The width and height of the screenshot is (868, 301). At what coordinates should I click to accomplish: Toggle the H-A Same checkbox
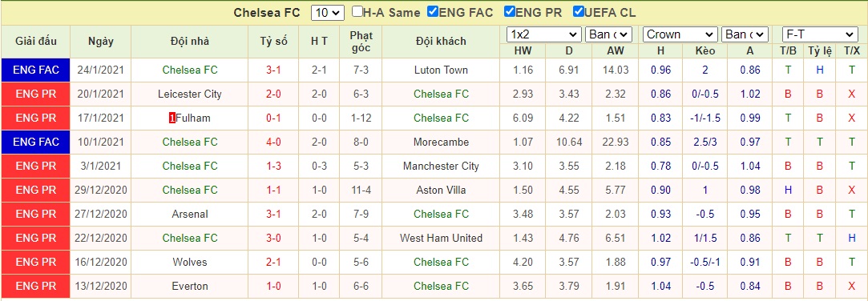tap(357, 12)
